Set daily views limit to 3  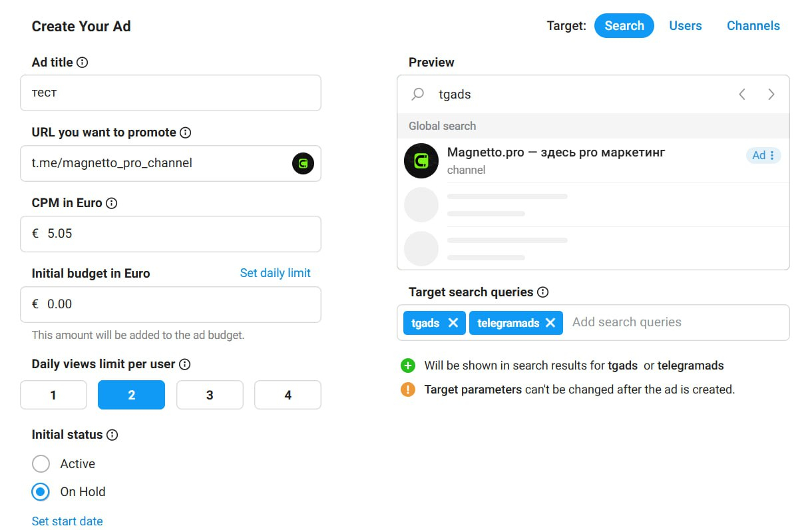(210, 395)
